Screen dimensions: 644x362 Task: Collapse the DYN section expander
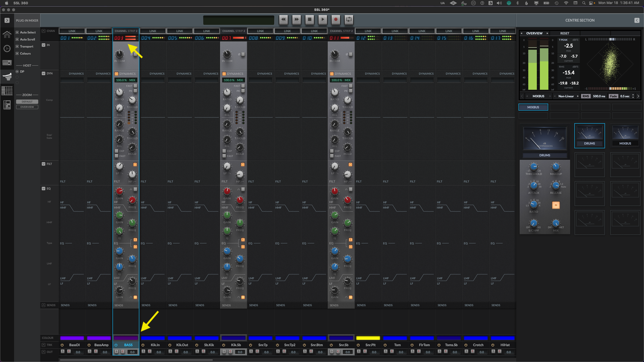(44, 73)
